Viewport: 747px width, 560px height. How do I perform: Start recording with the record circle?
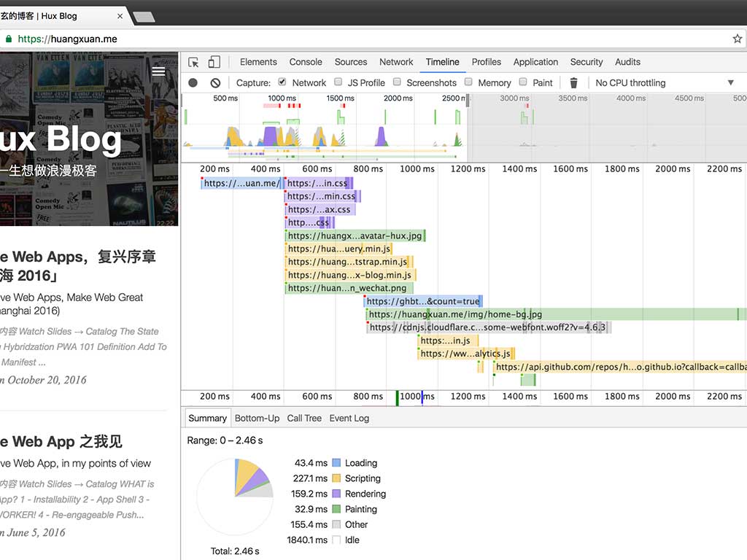193,83
